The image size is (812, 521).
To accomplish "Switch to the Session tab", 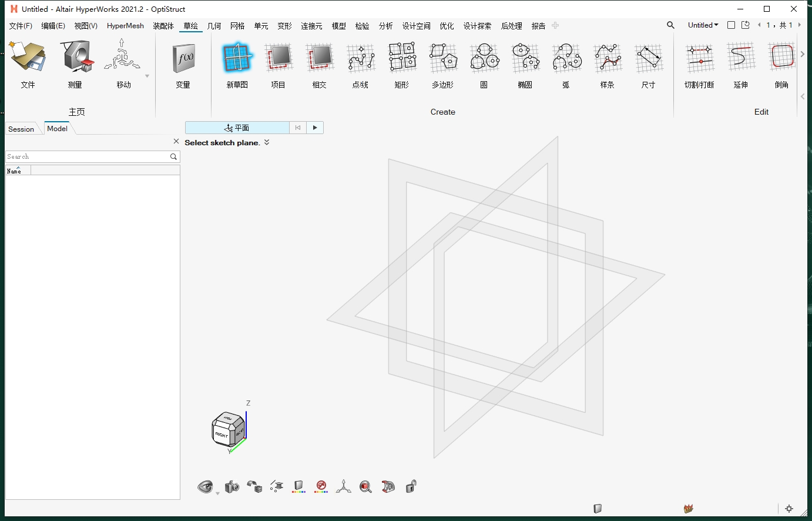I will pos(21,129).
